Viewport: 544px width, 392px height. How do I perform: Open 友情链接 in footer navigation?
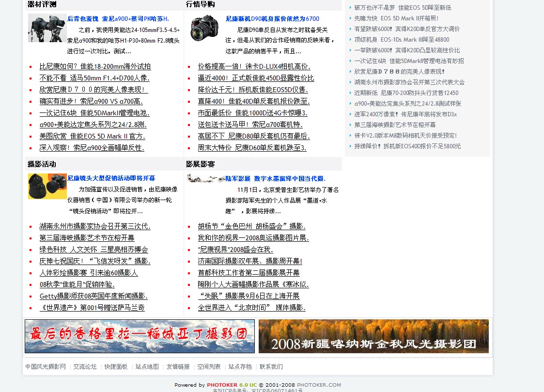point(178,367)
